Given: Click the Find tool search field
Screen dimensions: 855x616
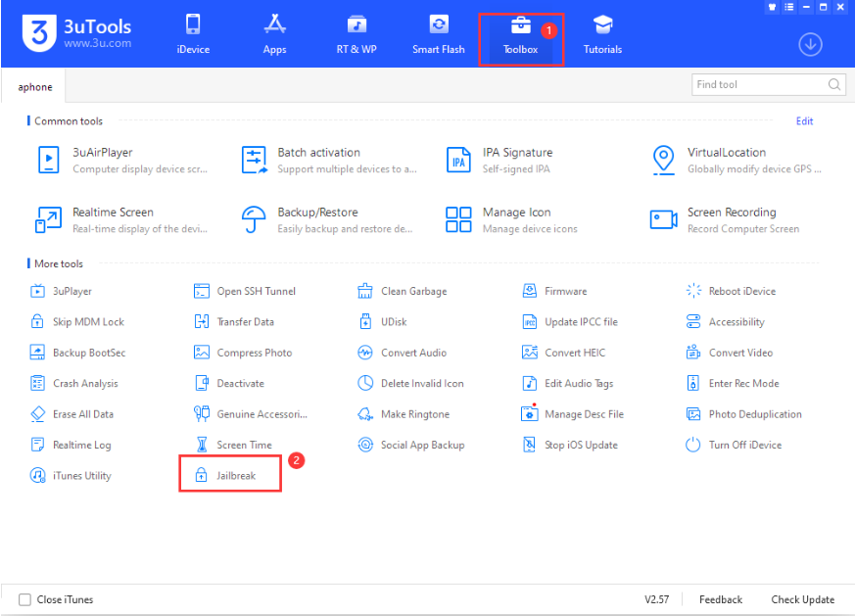Looking at the screenshot, I should pyautogui.click(x=759, y=85).
